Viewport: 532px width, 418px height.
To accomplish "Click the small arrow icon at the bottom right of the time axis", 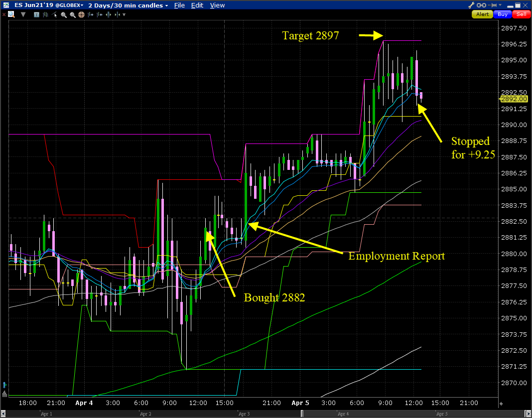I will click(501, 404).
